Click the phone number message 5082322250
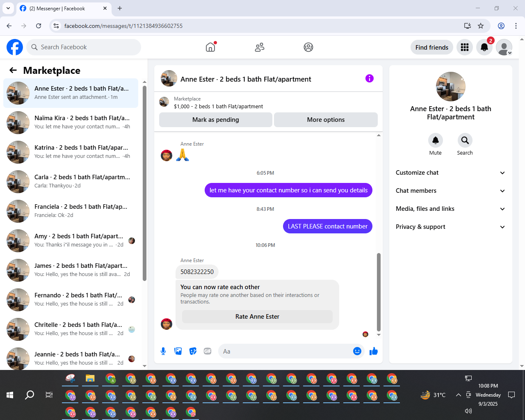Image resolution: width=525 pixels, height=420 pixels. click(x=197, y=272)
